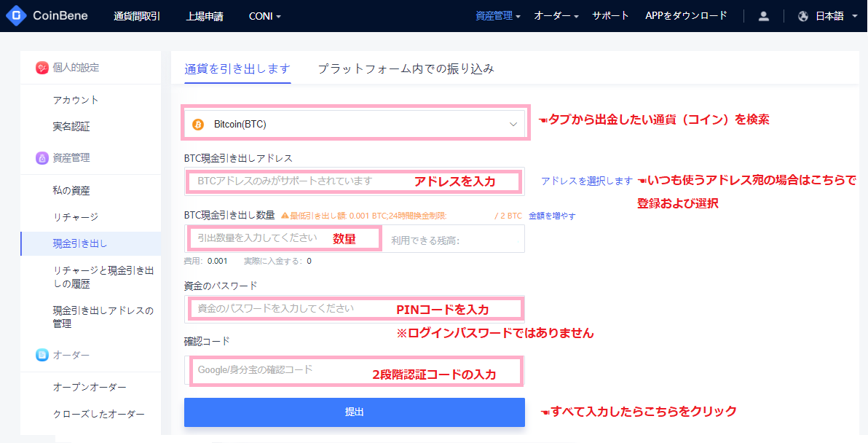Open the user account profile icon
Screen dimensions: 868x443
coord(763,16)
